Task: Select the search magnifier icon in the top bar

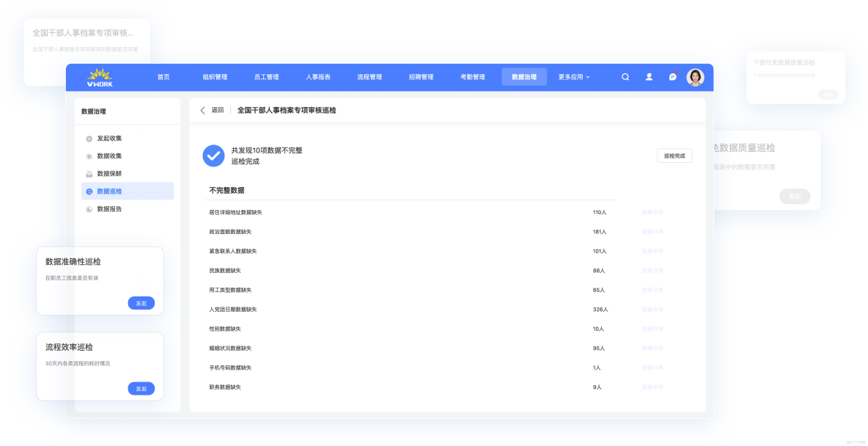Action: point(625,76)
